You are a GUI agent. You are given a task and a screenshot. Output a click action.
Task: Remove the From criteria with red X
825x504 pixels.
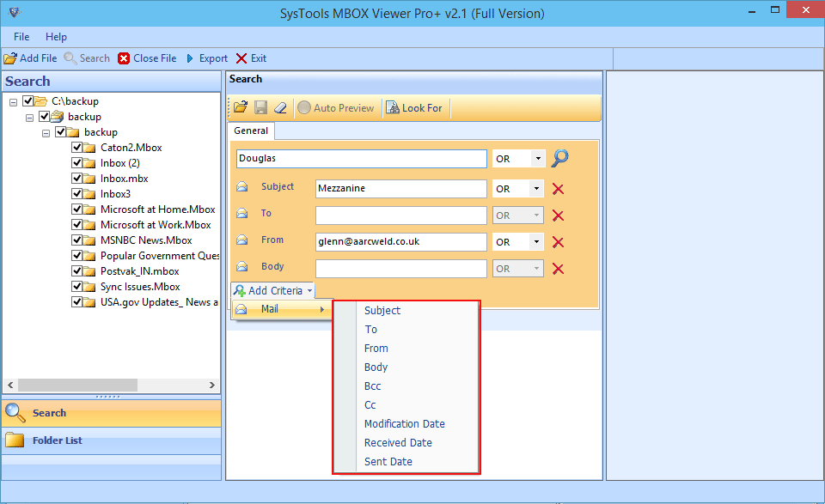559,242
